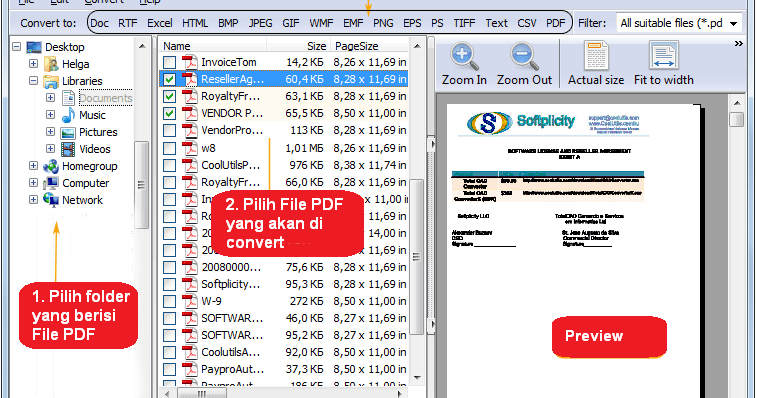Check the VendorPro… file checkbox
757x398 pixels.
tap(169, 130)
